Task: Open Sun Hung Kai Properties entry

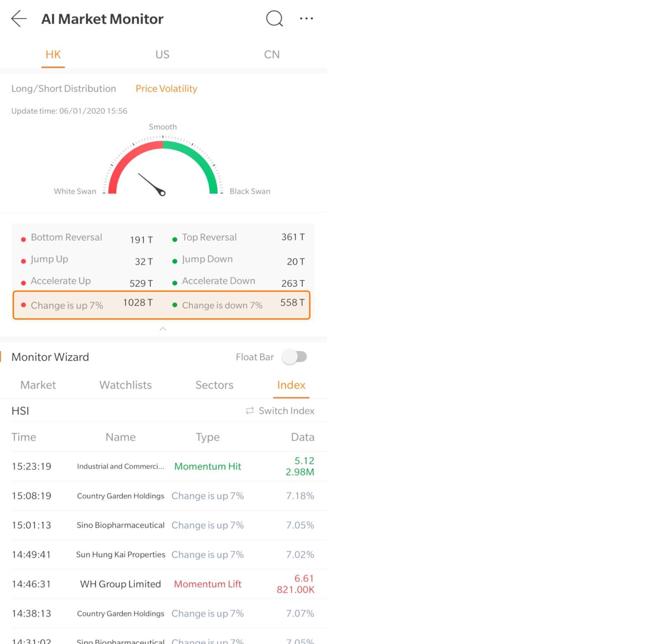Action: 163,555
